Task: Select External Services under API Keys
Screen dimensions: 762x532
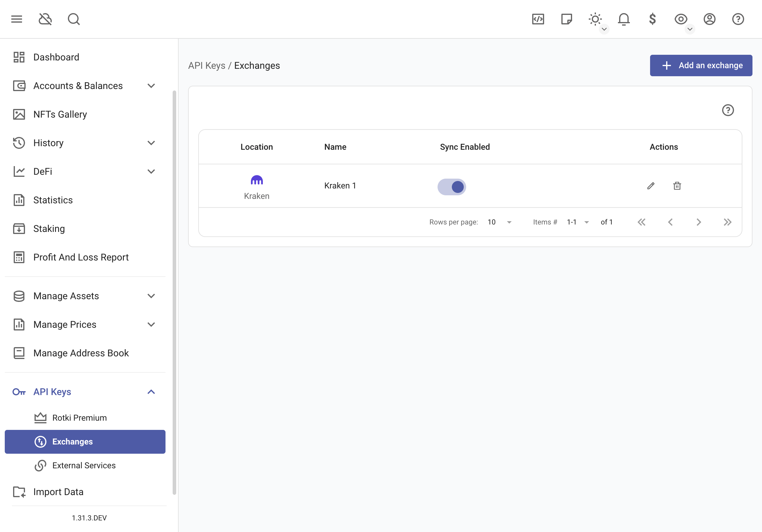Action: point(83,465)
